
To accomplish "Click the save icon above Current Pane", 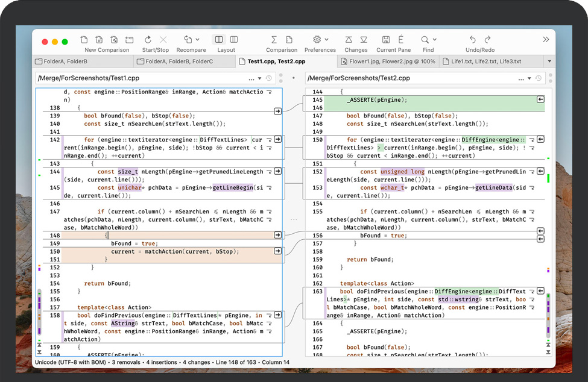I will (x=386, y=40).
